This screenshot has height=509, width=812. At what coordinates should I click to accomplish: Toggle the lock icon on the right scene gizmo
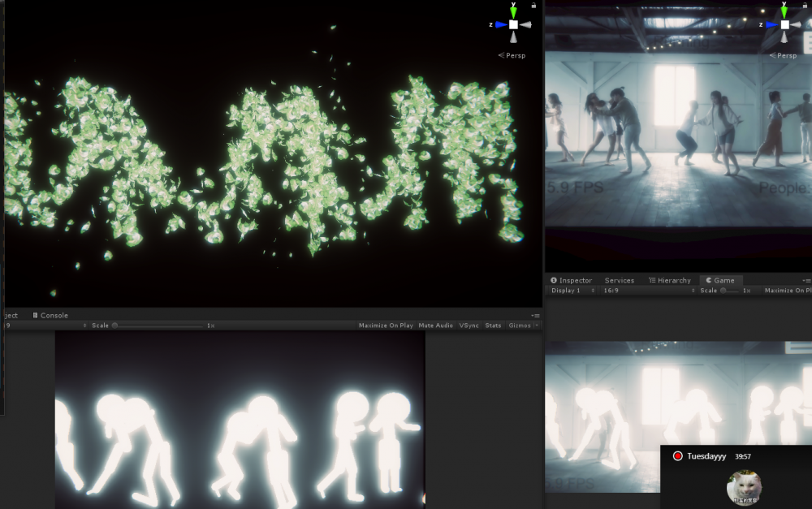tap(805, 5)
